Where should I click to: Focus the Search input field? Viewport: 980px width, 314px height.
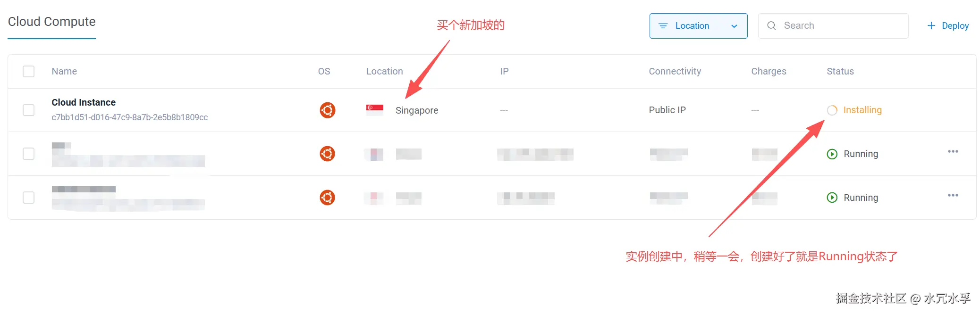(x=833, y=26)
